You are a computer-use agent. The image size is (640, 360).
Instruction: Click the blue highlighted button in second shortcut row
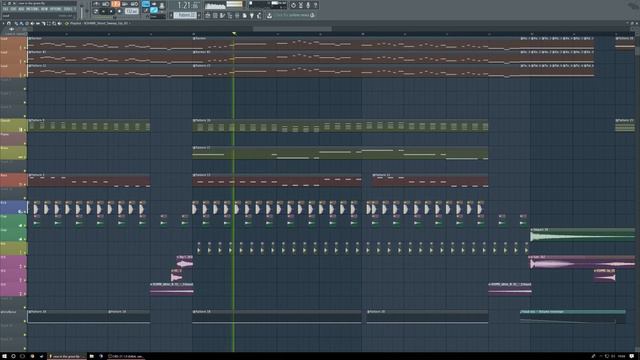pyautogui.click(x=153, y=10)
